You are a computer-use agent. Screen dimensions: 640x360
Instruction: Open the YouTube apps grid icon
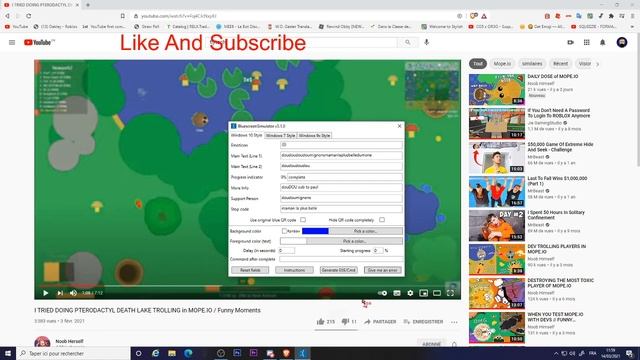coord(587,42)
